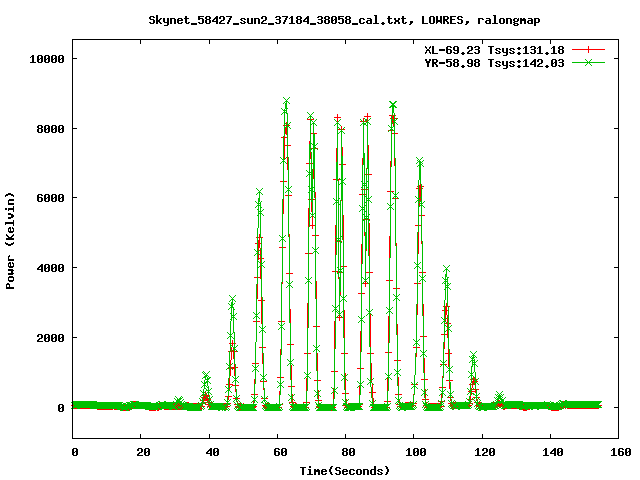Viewport: 640px width, 480px height.
Task: Click the small peak near 39 seconds
Action: point(206,375)
